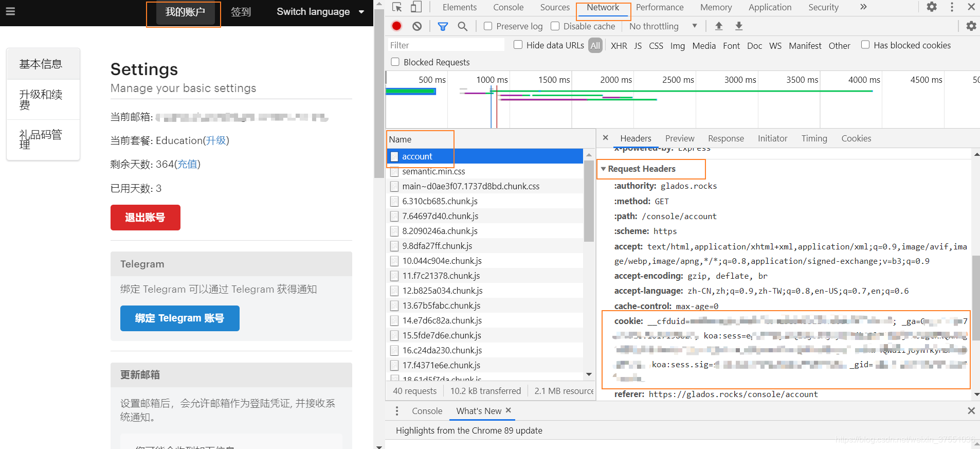Open the Sources tab
980x449 pixels.
coord(555,7)
